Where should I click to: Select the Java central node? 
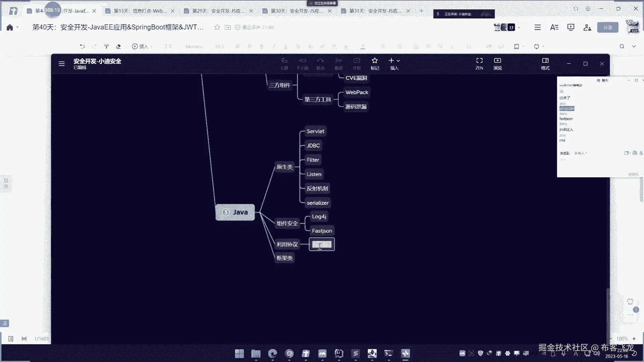coord(235,212)
